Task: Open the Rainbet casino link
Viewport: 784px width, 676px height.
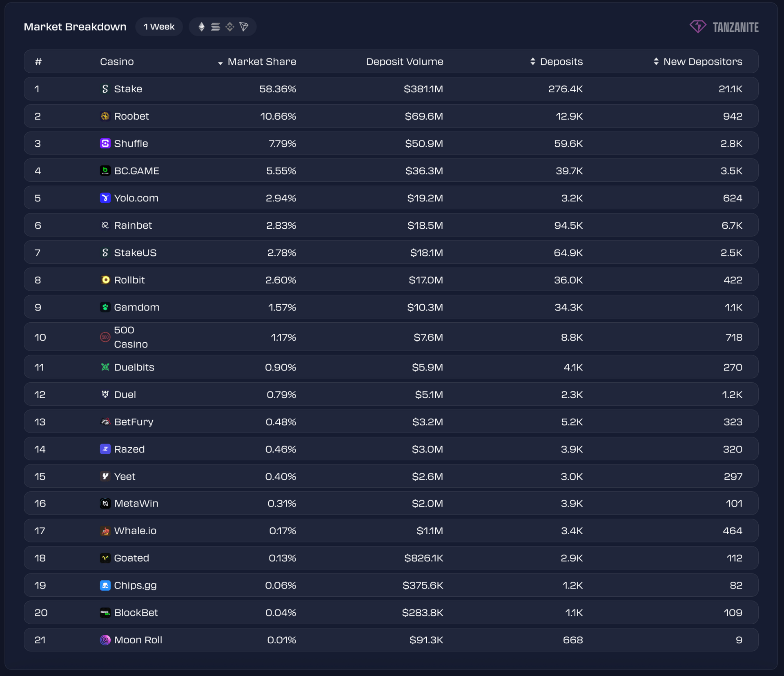Action: (x=133, y=225)
